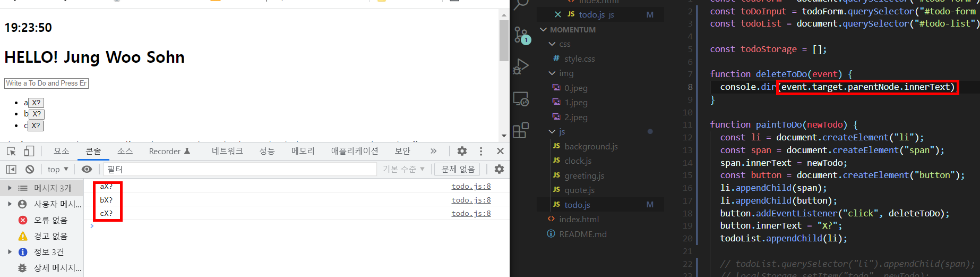Click the X? button next to c

[36, 126]
